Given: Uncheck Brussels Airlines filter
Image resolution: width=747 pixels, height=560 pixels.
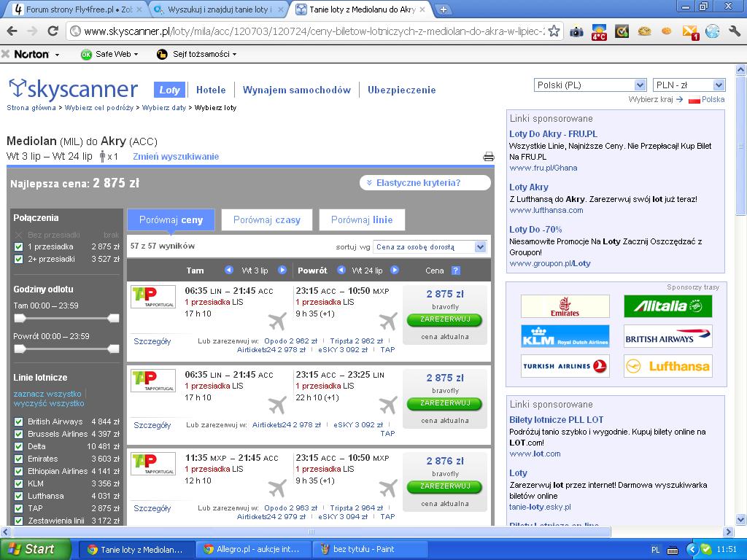Looking at the screenshot, I should 18,434.
